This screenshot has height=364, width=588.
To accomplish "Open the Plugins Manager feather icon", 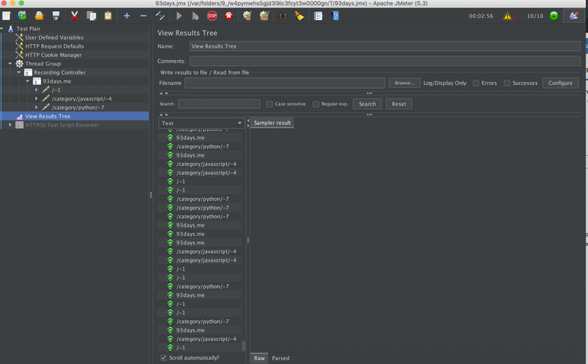I will pyautogui.click(x=574, y=16).
